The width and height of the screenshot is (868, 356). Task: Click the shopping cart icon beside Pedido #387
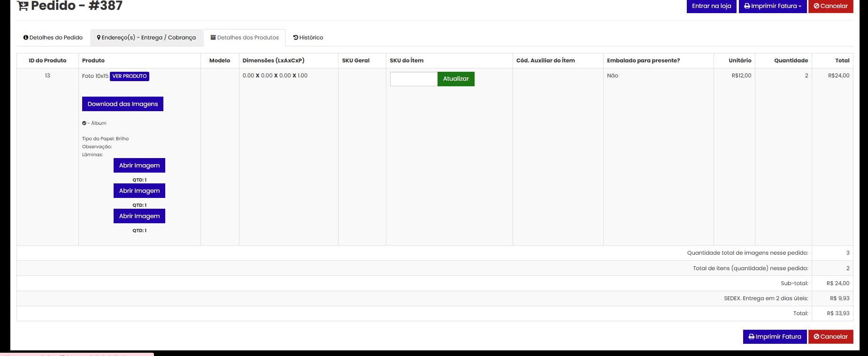point(23,6)
